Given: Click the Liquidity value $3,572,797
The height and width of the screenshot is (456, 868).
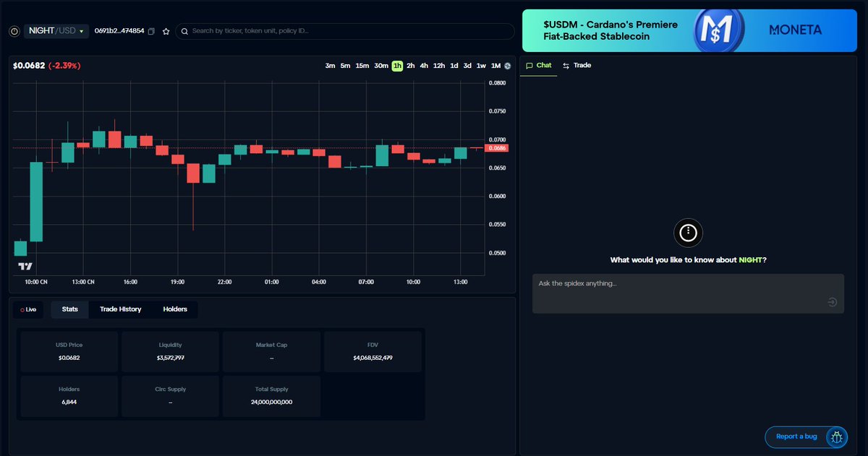Looking at the screenshot, I should tap(171, 358).
